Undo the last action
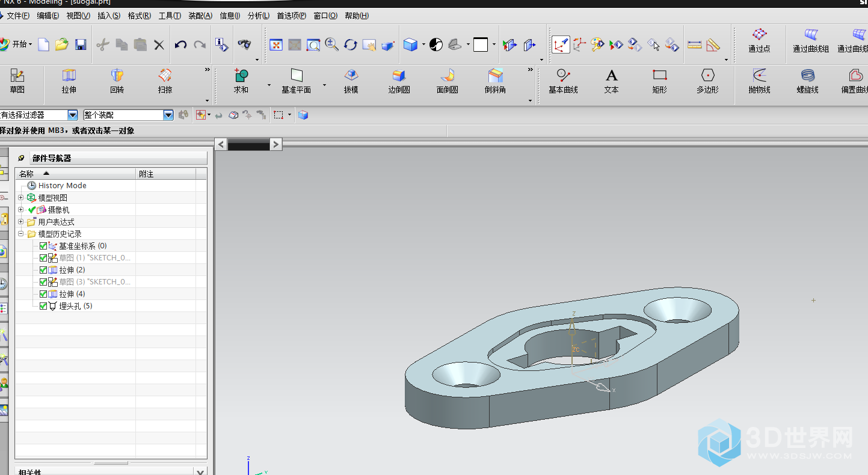Screen dimensions: 868x475 click(x=180, y=44)
